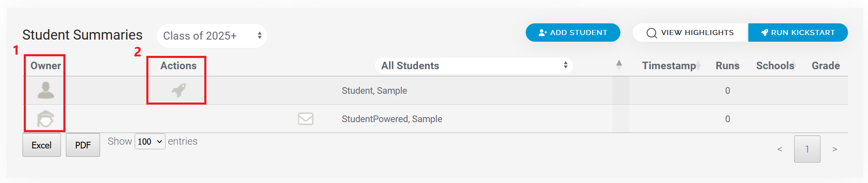Go to page 1 in pagination

tap(807, 149)
